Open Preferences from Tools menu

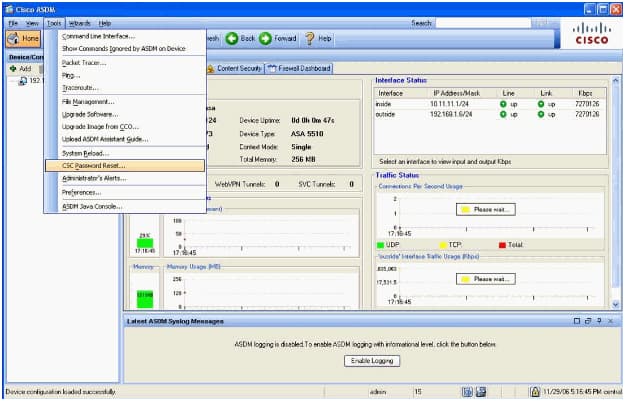[x=125, y=193]
